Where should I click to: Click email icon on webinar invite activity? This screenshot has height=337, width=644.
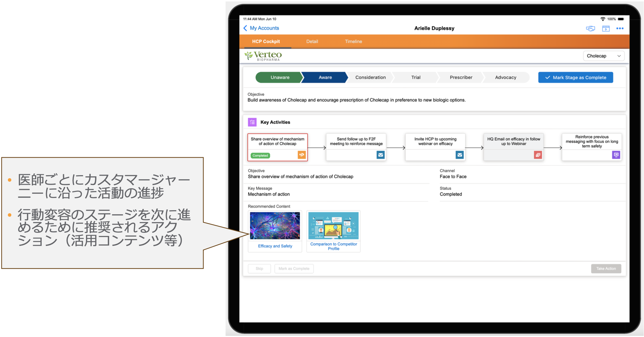click(460, 155)
